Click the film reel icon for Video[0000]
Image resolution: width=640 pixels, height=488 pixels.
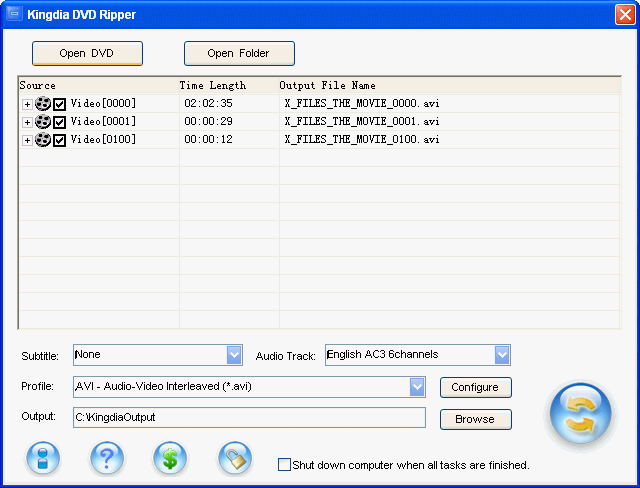pos(42,103)
